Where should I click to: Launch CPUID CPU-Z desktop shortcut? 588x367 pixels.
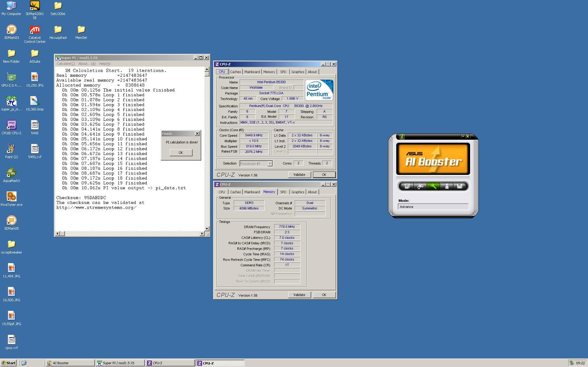click(x=11, y=127)
